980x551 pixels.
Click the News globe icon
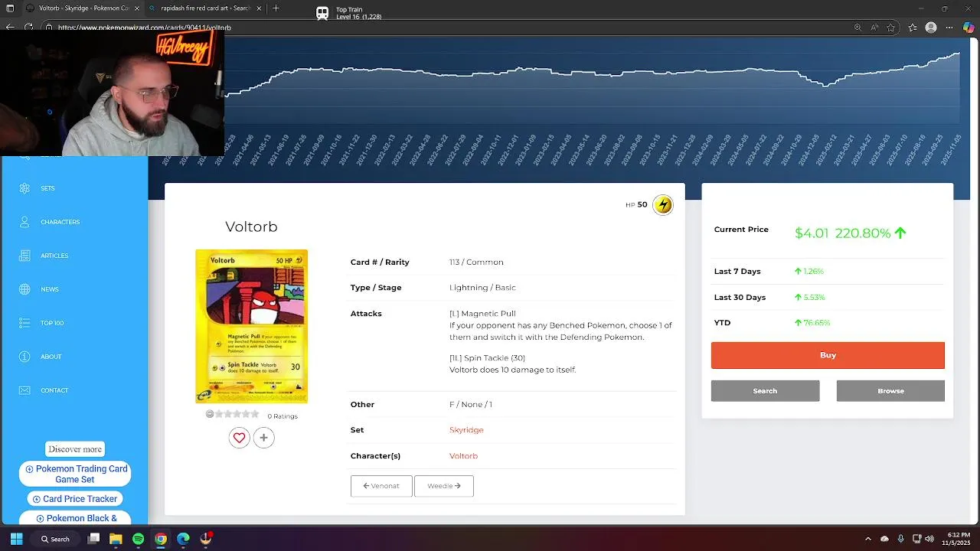[24, 289]
